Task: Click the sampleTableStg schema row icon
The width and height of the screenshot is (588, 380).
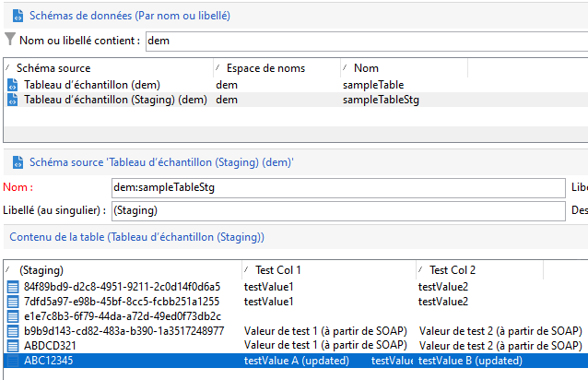Action: click(12, 100)
